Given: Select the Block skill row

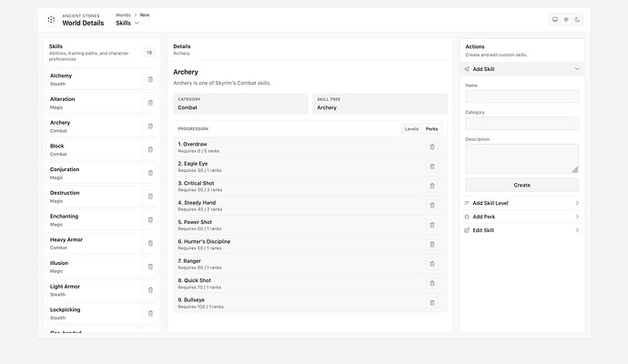Looking at the screenshot, I should (x=94, y=150).
